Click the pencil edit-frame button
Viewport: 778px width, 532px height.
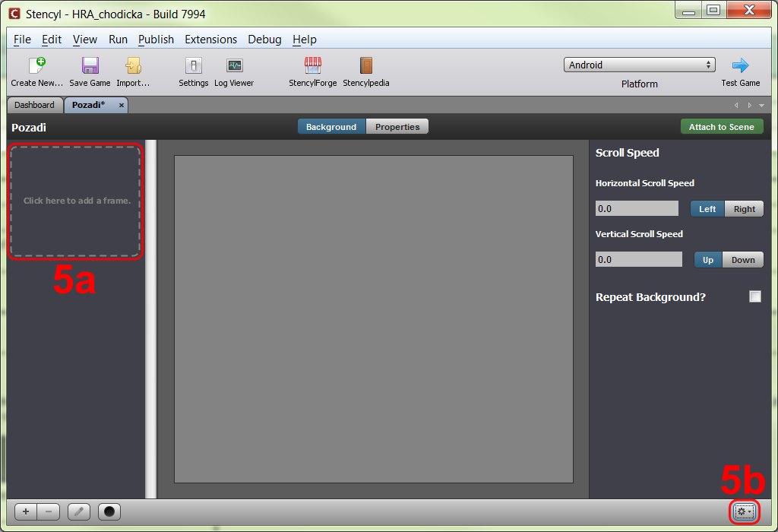(79, 511)
